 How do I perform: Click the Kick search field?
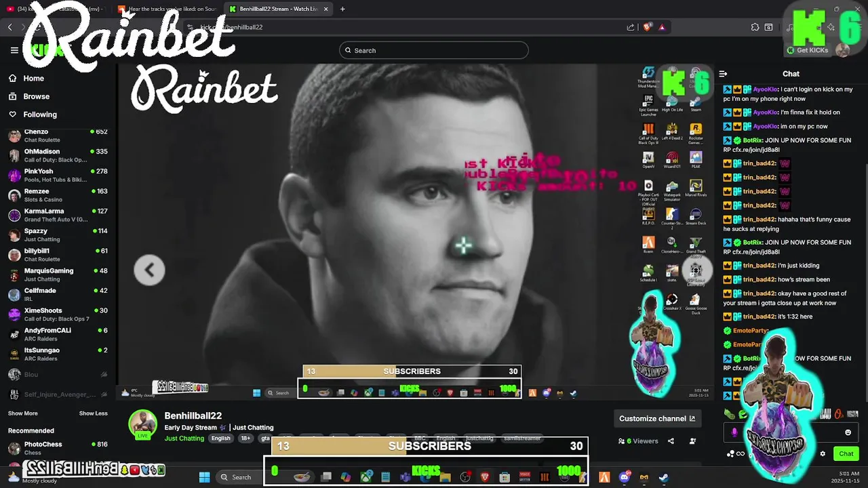(434, 50)
